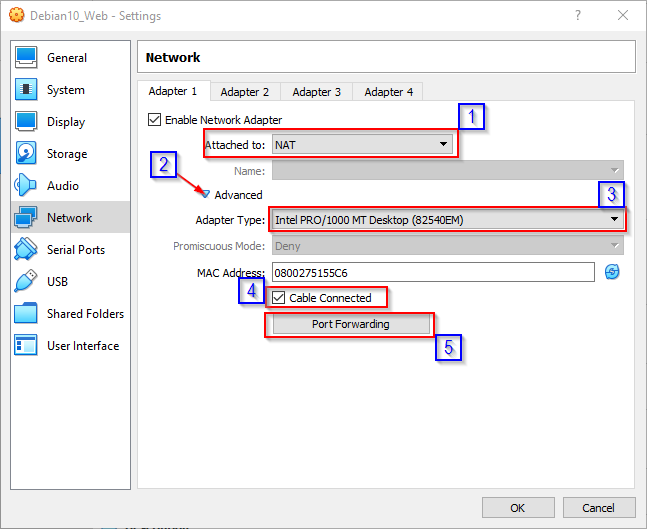Switch to the Adapter 4 tab
Viewport: 647px width, 529px height.
click(388, 92)
